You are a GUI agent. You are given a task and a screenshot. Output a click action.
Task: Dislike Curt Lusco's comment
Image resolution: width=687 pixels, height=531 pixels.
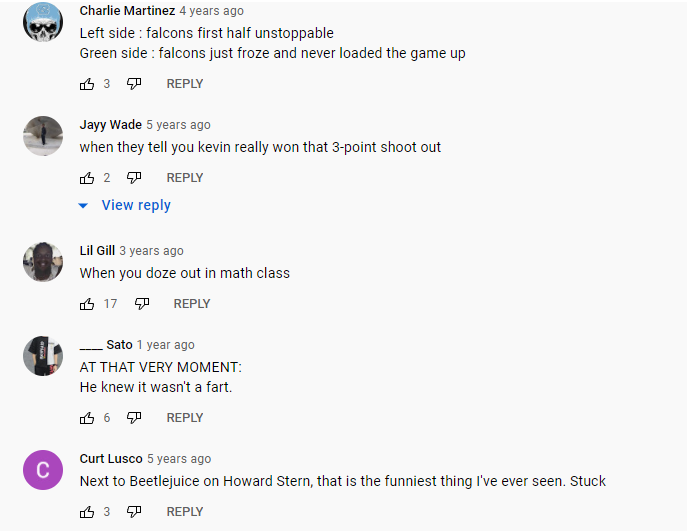134,512
